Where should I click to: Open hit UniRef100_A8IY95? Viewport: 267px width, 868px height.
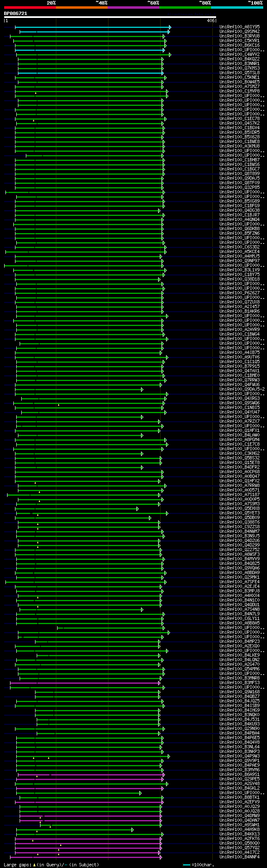239,27
